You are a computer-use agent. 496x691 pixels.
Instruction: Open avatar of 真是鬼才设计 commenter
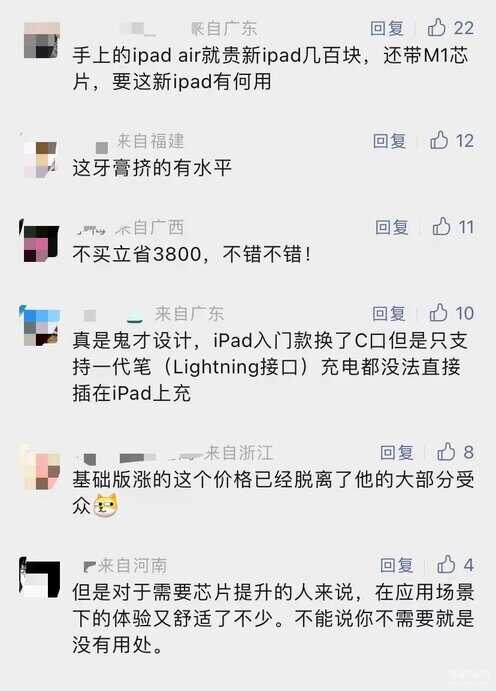tap(41, 327)
